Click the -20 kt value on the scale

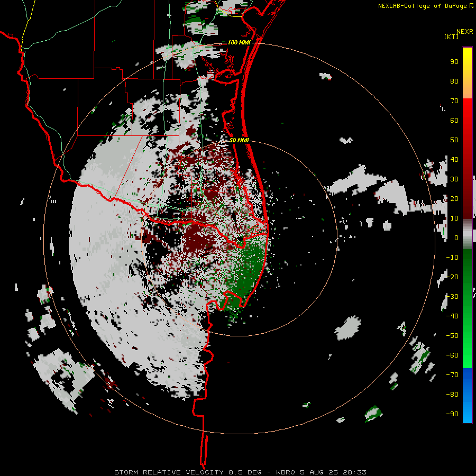pos(452,277)
